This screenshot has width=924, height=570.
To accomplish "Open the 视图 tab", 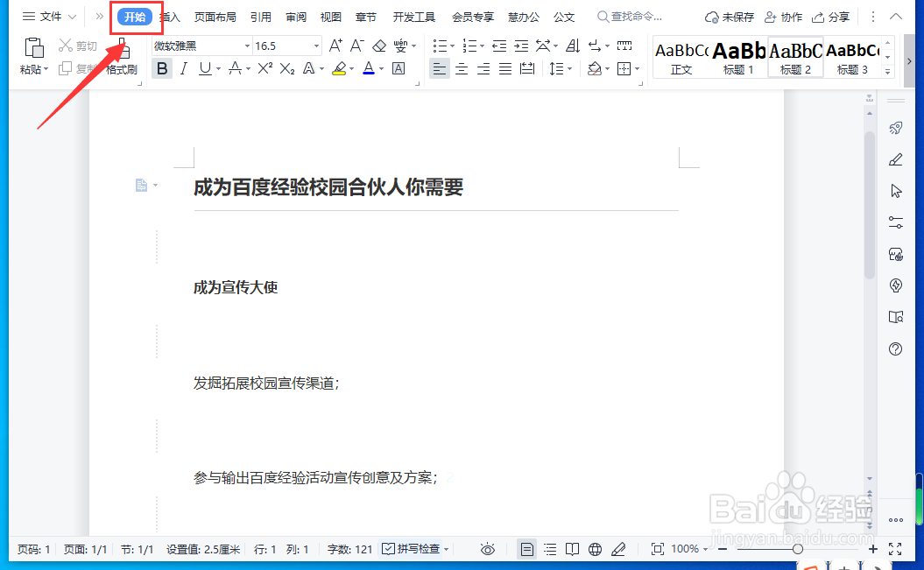I will [x=330, y=18].
